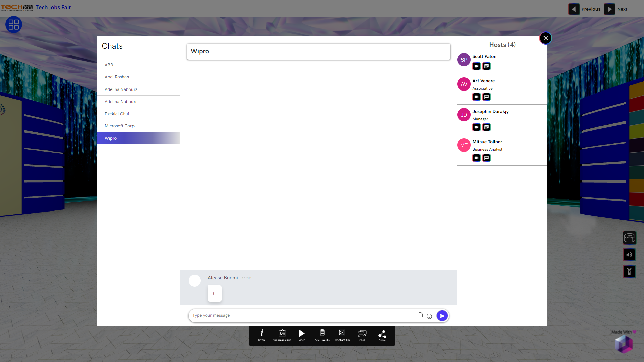Image resolution: width=644 pixels, height=362 pixels.
Task: Open the Documents tab at bottom
Action: 322,336
